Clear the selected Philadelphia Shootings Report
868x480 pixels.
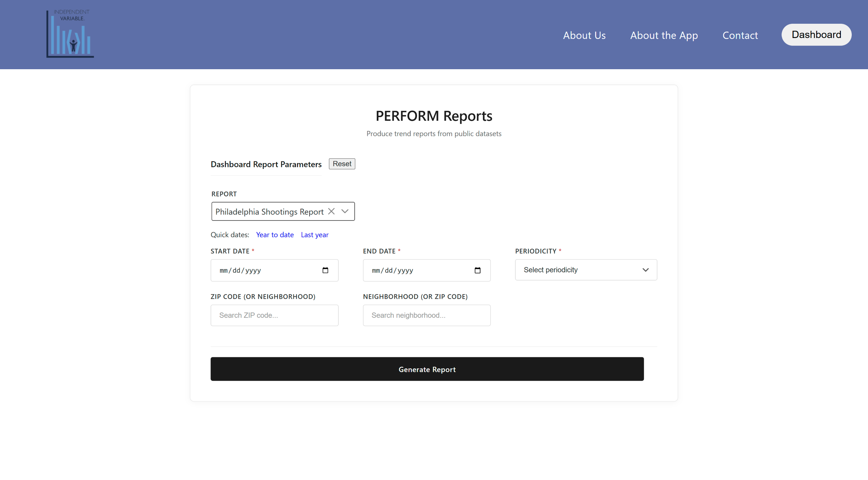[x=331, y=211]
